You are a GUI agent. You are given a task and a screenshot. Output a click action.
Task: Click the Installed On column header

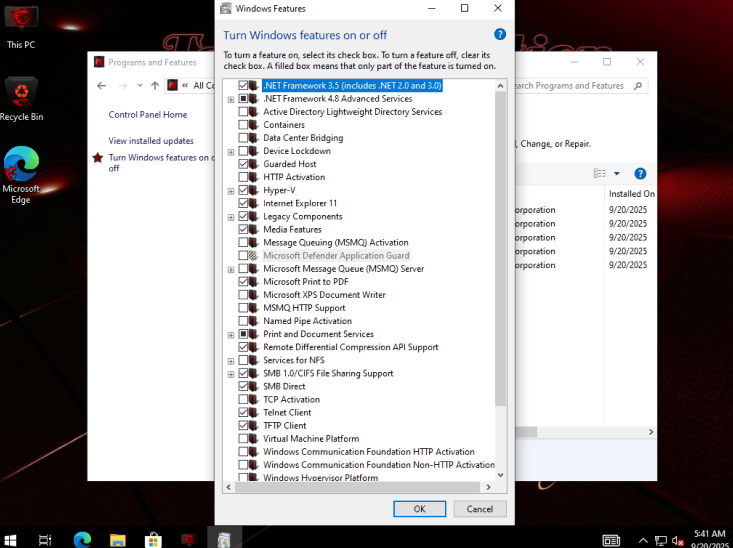pos(631,194)
